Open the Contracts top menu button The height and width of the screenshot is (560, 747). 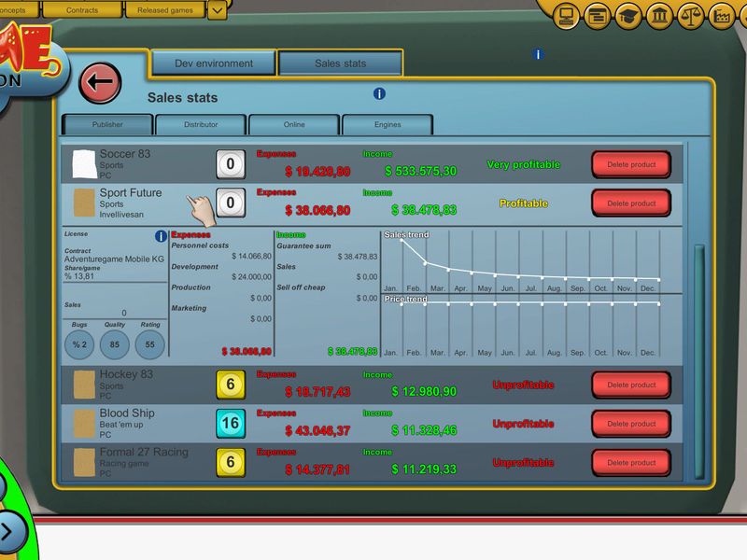coord(82,10)
